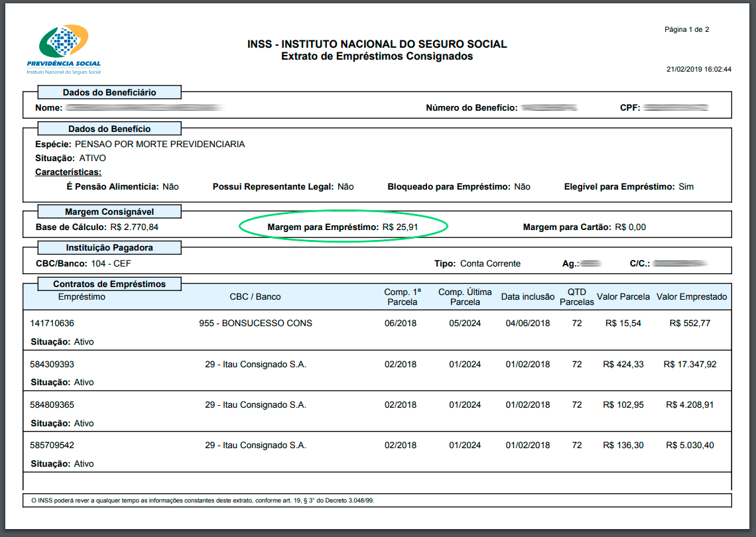This screenshot has height=537, width=756.
Task: Click the BONSUCESSO CONS bank entry
Action: 255,324
